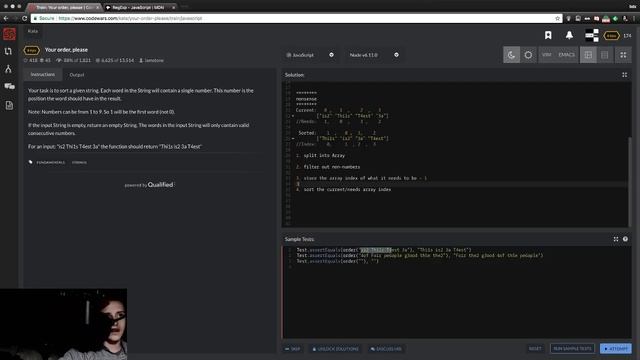
Task: Click the kata star count icon
Action: (x=25, y=60)
